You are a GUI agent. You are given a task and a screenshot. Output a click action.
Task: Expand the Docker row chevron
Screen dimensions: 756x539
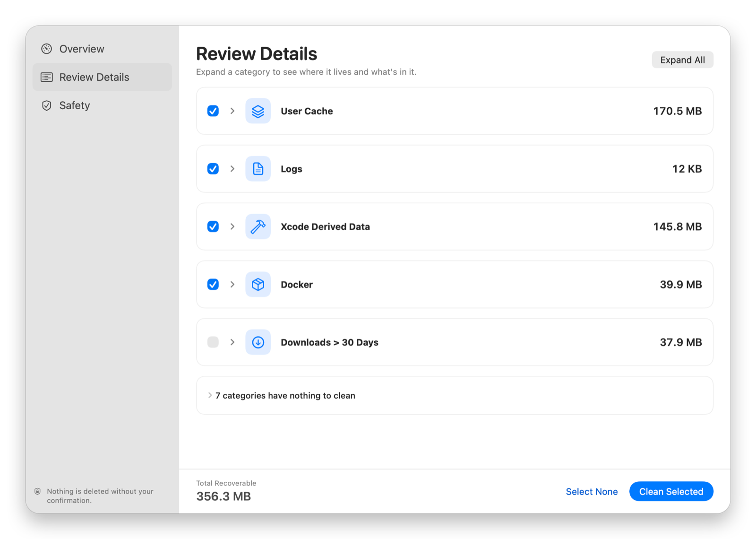[232, 284]
